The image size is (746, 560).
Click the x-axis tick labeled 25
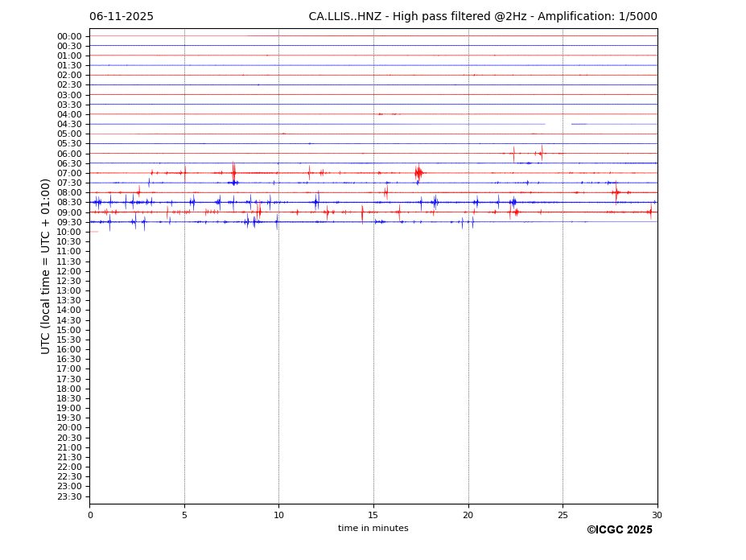(563, 515)
